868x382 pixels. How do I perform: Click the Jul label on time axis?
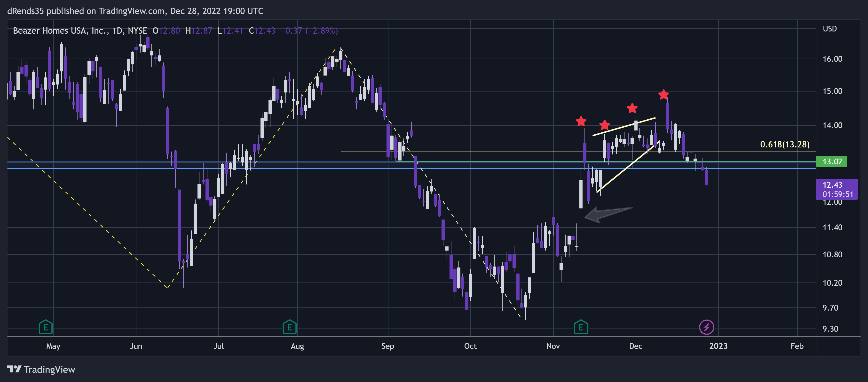(218, 346)
